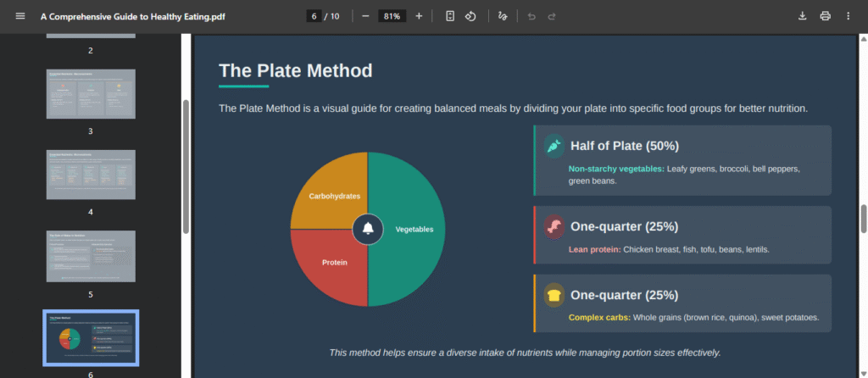Click the redo arrow icon

point(552,16)
